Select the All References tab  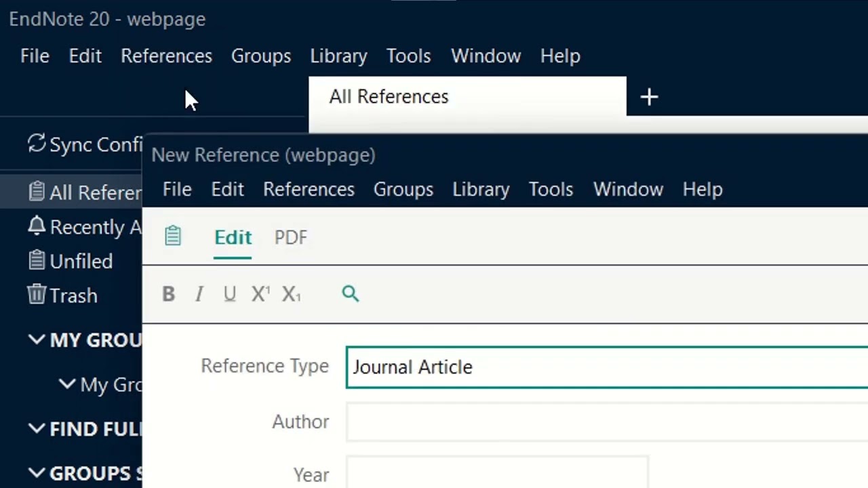[x=467, y=96]
